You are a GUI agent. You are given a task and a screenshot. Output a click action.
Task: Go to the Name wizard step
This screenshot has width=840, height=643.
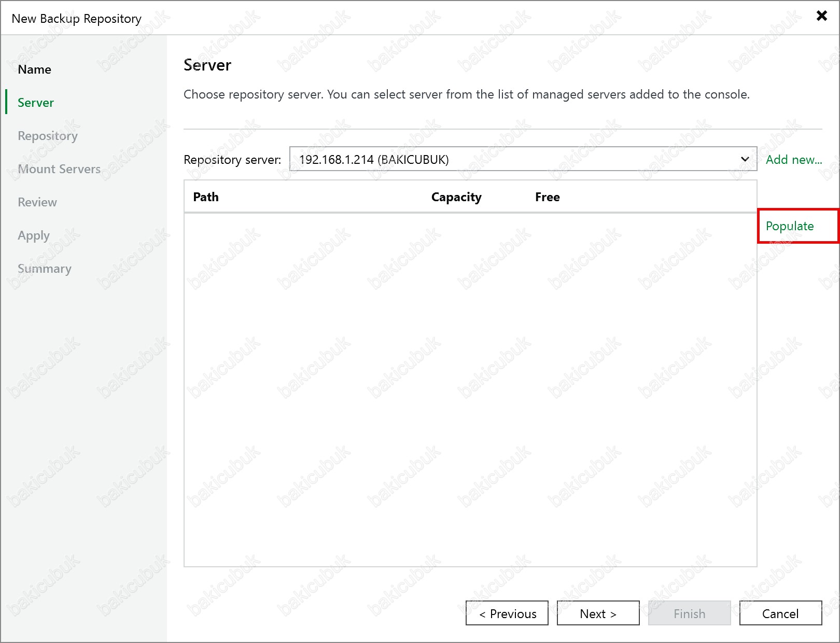[34, 69]
